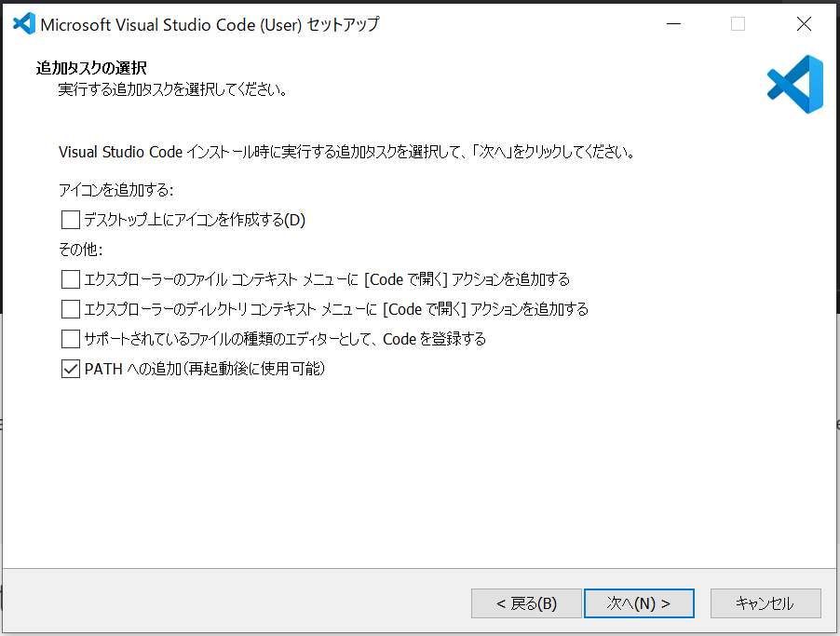
Task: Click the その他: section label
Action: [80, 250]
